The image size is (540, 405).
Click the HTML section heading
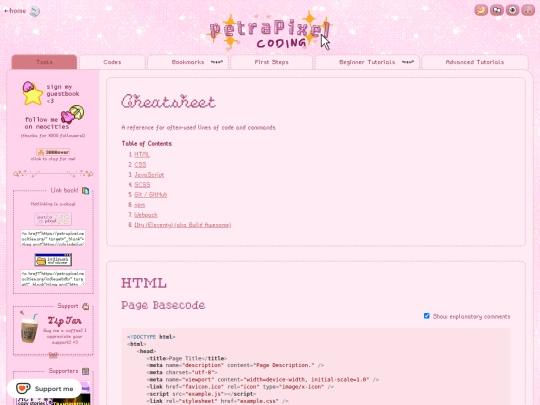144,283
